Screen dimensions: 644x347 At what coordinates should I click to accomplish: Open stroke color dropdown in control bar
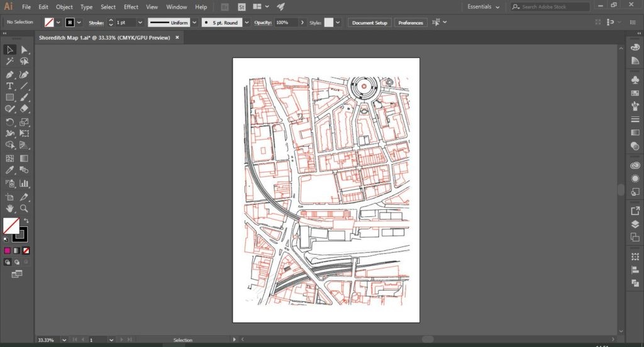[79, 23]
